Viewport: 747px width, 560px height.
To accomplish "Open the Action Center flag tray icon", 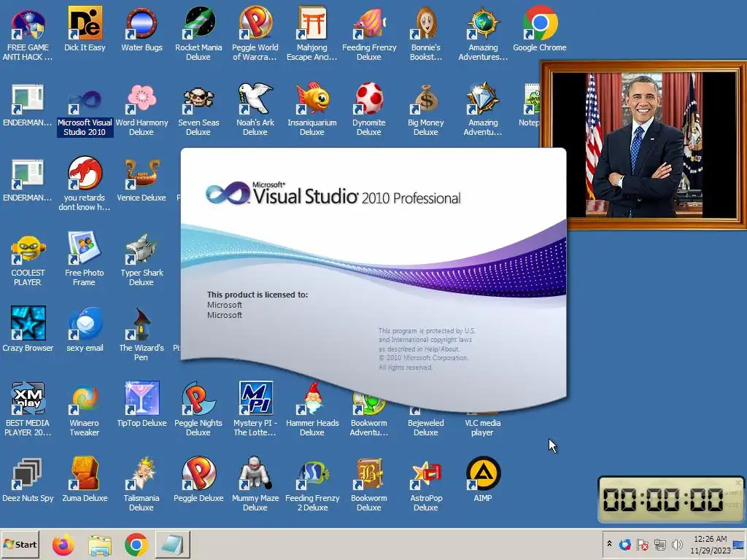I will (642, 544).
